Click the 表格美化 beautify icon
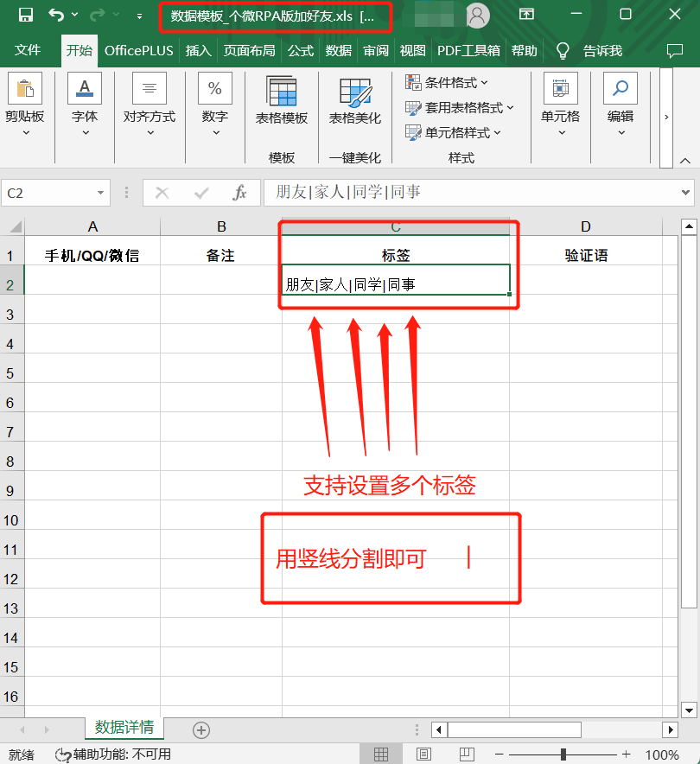The width and height of the screenshot is (700, 764). (x=355, y=92)
